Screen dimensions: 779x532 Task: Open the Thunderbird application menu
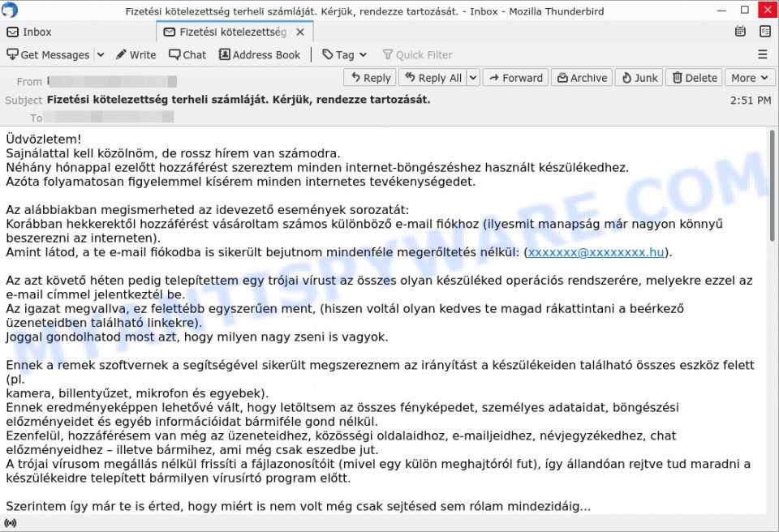coord(763,54)
